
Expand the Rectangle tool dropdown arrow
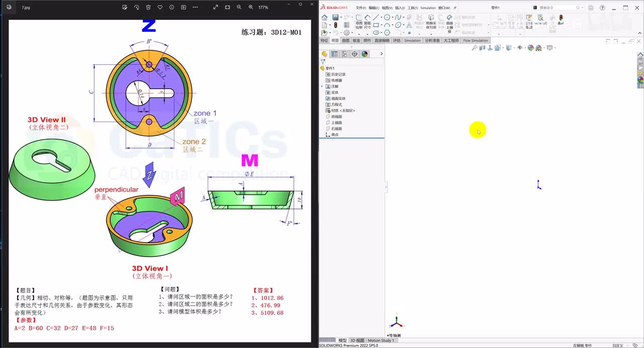click(x=381, y=25)
